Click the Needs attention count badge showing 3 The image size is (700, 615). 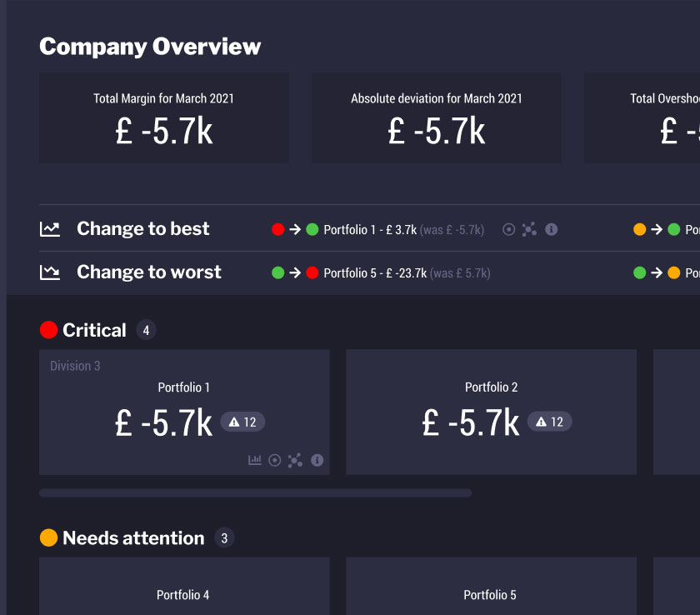tap(224, 538)
